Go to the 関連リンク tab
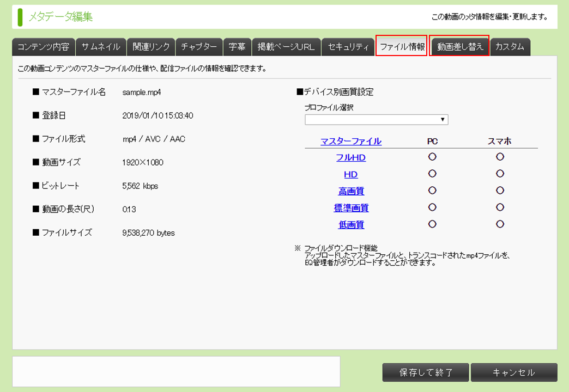Screen dimensions: 569x392 tap(151, 47)
